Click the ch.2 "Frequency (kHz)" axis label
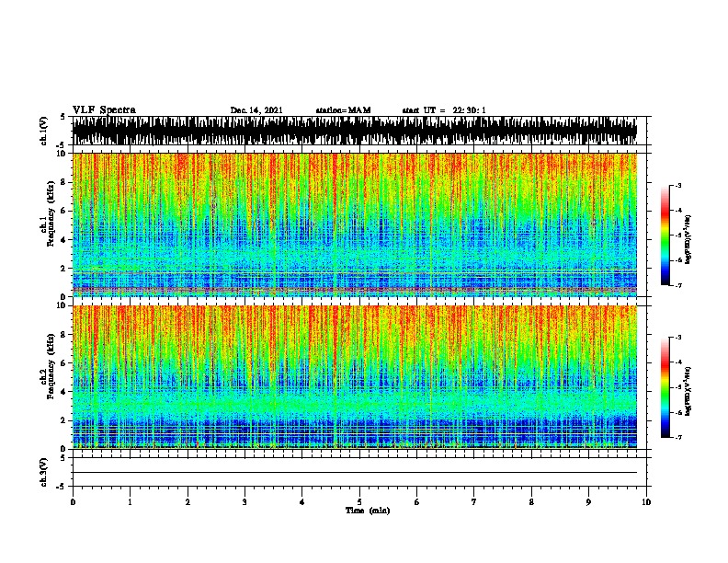This screenshot has height=563, width=728. pyautogui.click(x=51, y=366)
